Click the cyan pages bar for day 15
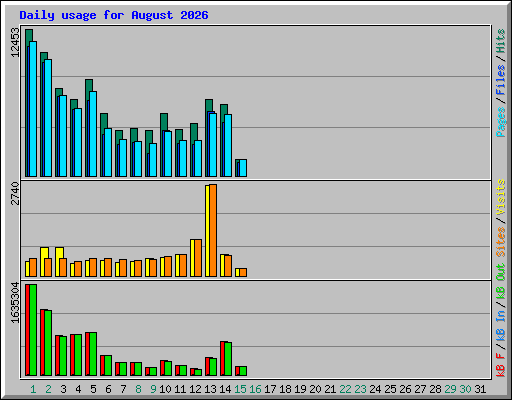The height and width of the screenshot is (400, 512). (243, 168)
